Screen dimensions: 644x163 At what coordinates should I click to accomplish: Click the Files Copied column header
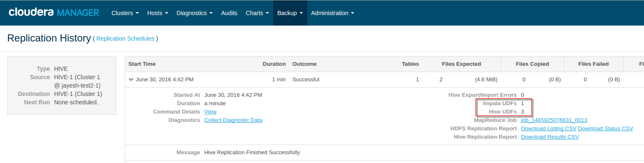point(532,64)
